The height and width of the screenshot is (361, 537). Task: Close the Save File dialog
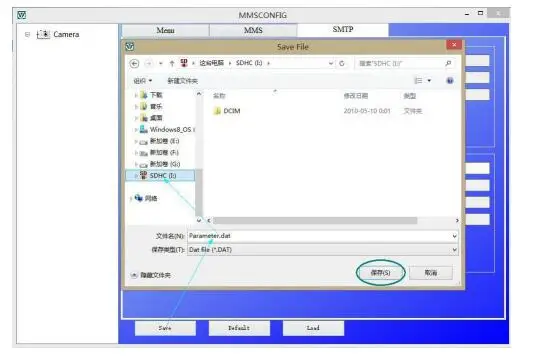(454, 45)
